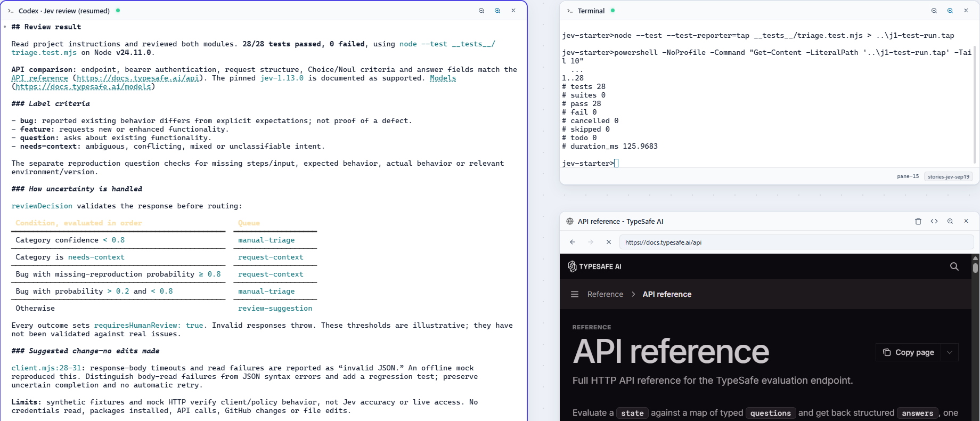Open the code view icon in browser pane
Viewport: 980px width, 421px height.
[934, 221]
